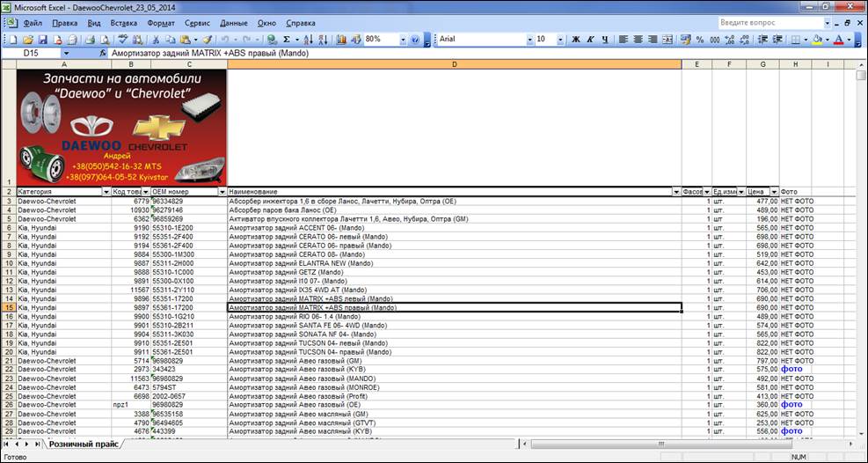Open the OEM номер filter dropdown

(222, 192)
